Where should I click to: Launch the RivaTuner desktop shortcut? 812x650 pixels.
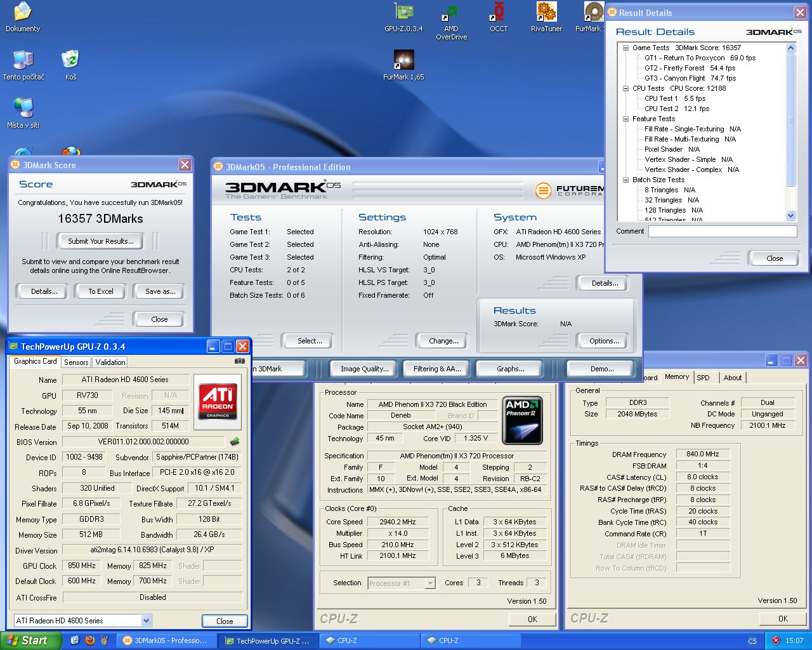546,18
